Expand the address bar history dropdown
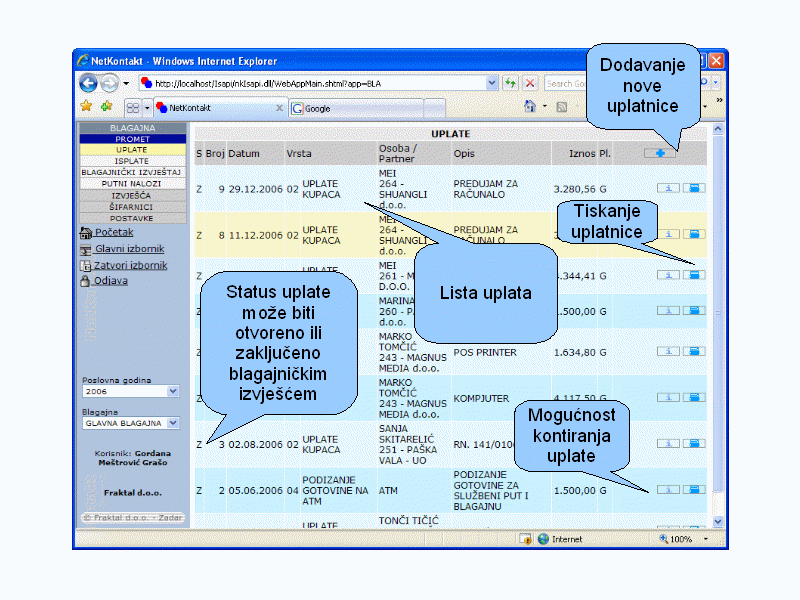The height and width of the screenshot is (600, 800). tap(491, 83)
